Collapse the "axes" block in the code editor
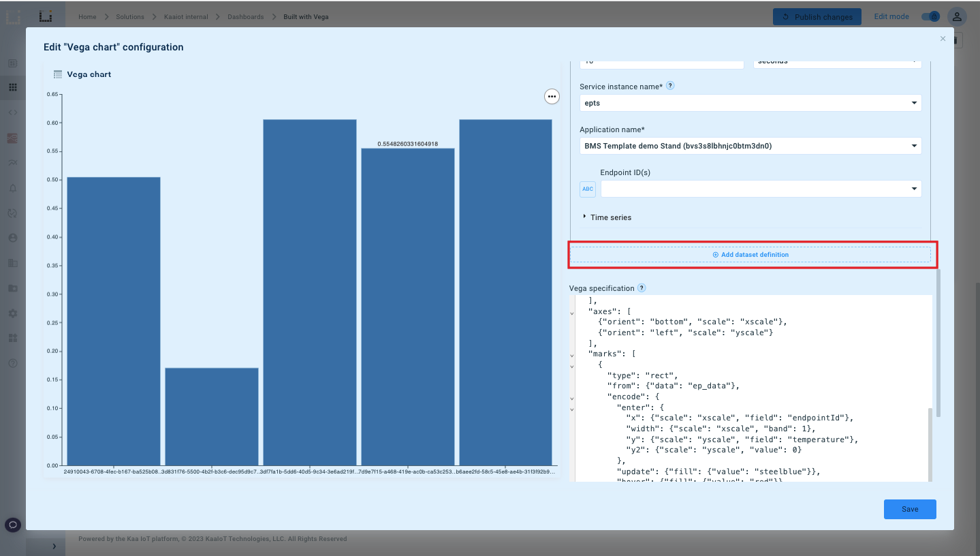 pyautogui.click(x=572, y=312)
